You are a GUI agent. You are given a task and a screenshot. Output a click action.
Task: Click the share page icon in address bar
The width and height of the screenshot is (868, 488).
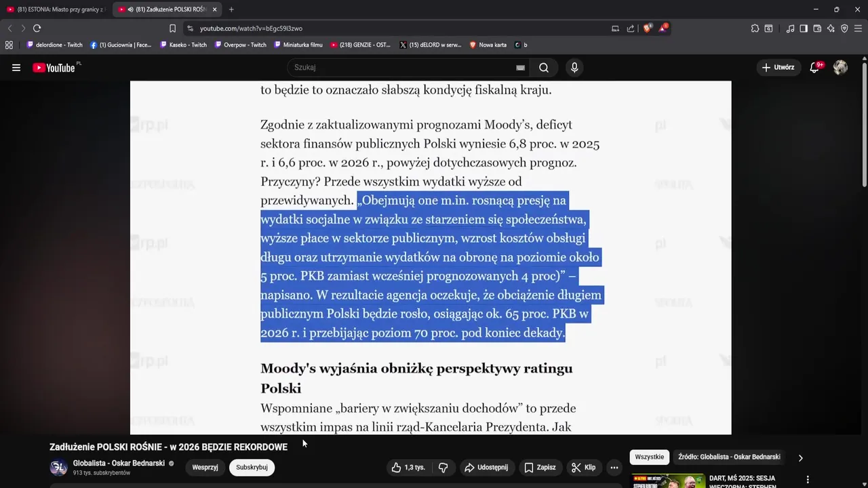631,28
